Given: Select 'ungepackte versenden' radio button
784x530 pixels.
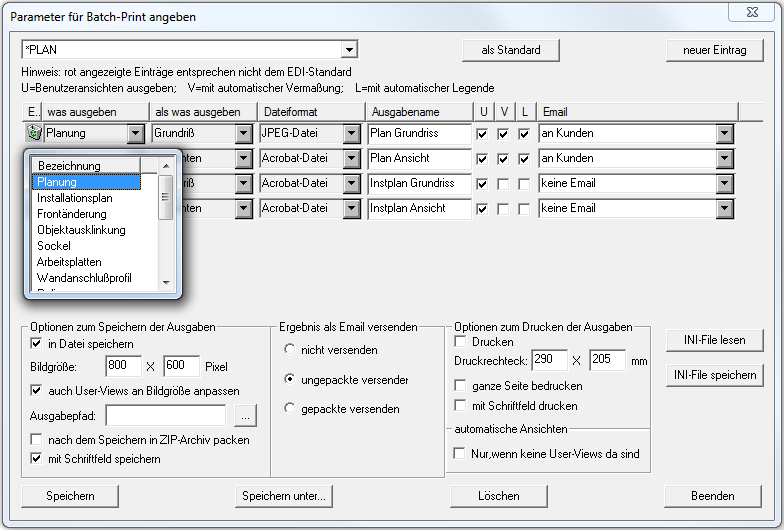Looking at the screenshot, I should [290, 379].
